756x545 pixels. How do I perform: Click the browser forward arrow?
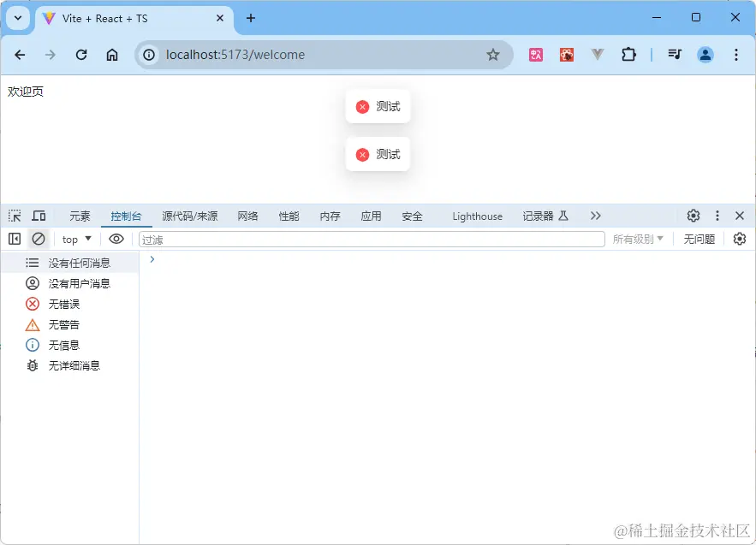[x=51, y=55]
